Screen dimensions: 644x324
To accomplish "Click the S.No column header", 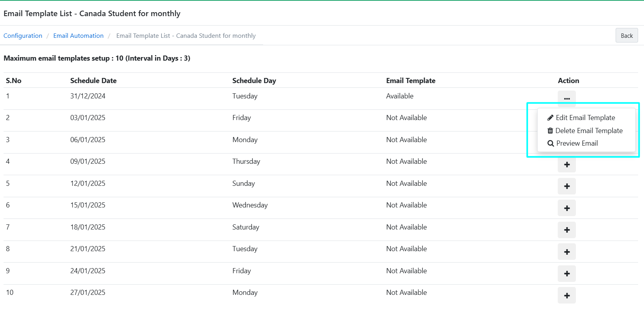I will [x=14, y=81].
